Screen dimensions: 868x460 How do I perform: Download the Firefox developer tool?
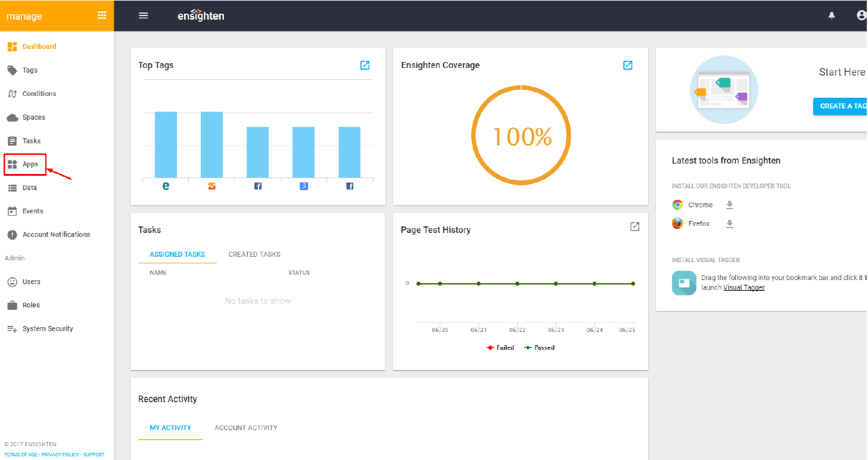[729, 224]
